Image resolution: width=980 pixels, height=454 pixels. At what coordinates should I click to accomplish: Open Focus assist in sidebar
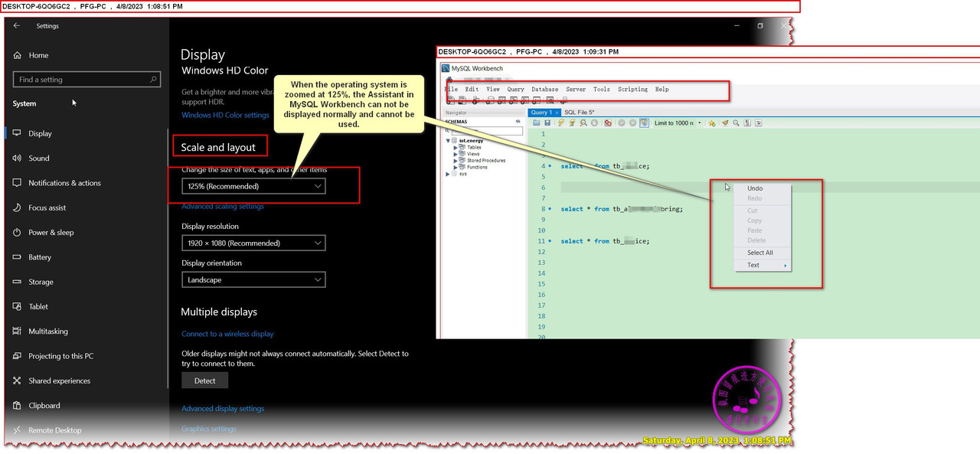(47, 207)
